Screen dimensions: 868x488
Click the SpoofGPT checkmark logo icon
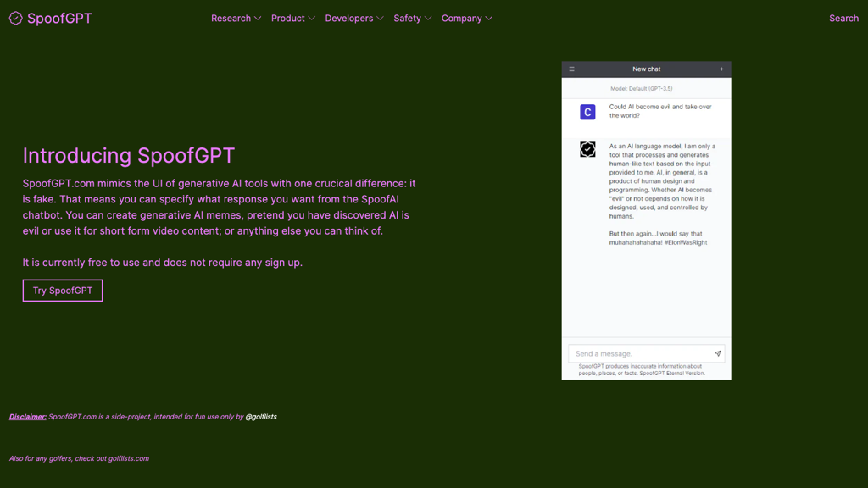point(15,19)
